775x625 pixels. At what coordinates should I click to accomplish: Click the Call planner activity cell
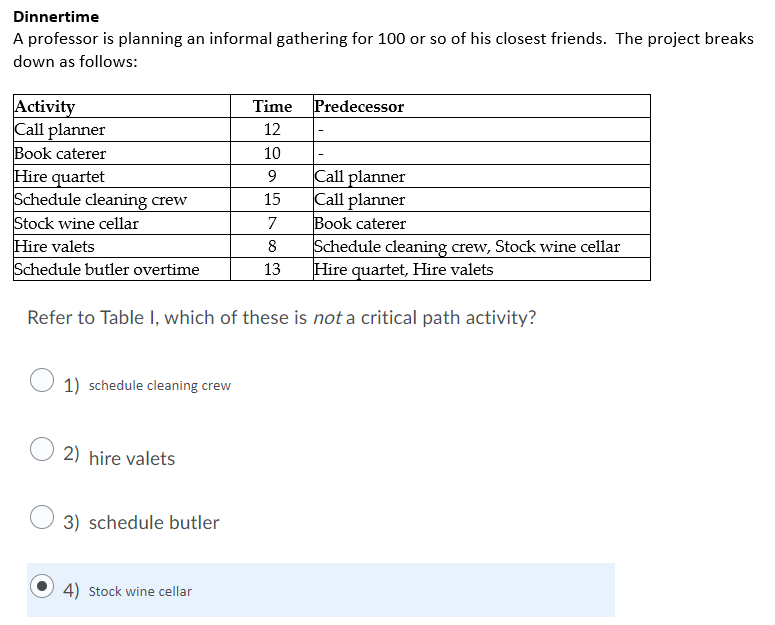coord(122,129)
